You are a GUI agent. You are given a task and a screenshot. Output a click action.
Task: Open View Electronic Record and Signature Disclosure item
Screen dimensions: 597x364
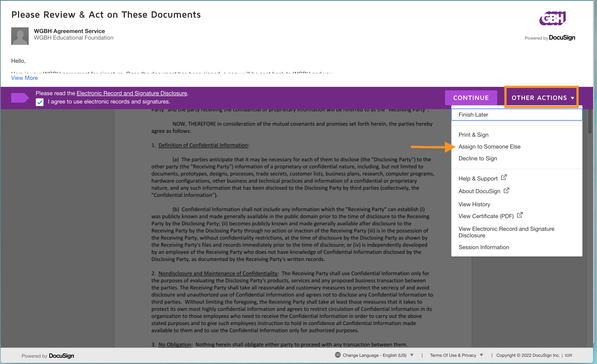506,232
